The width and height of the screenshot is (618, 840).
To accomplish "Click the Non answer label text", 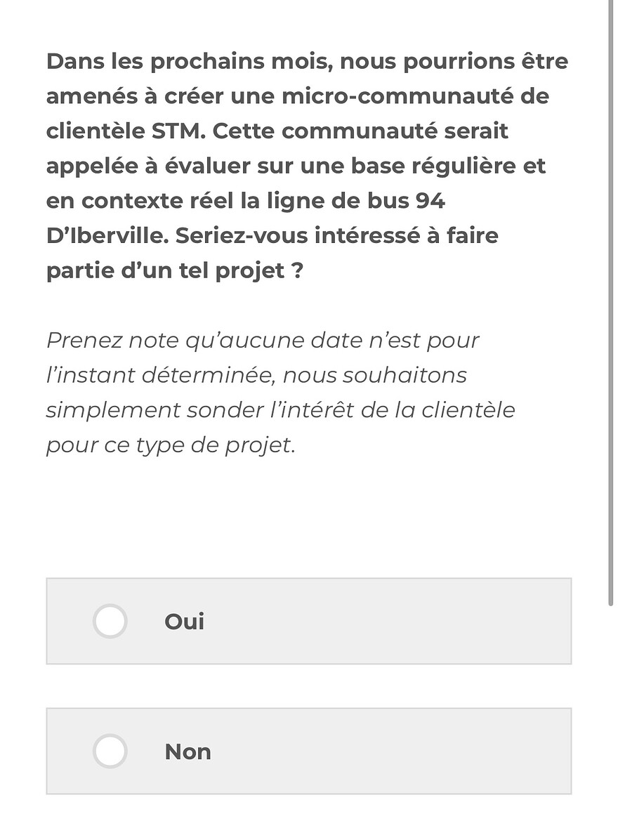I will pos(188,752).
